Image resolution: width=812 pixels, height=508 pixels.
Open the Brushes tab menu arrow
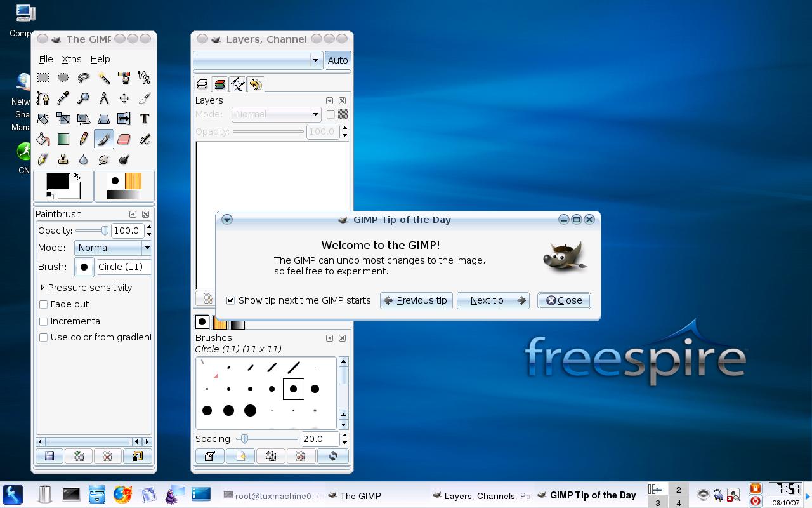pos(329,338)
